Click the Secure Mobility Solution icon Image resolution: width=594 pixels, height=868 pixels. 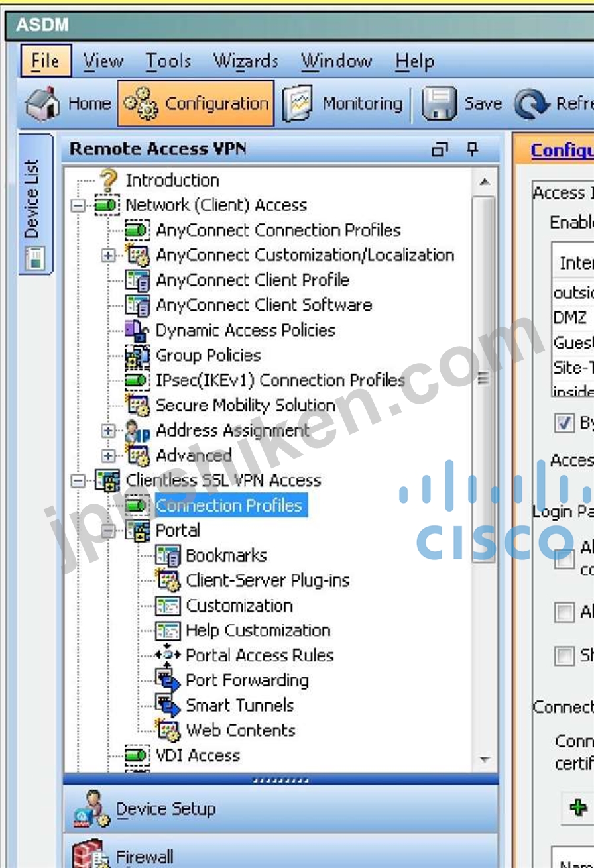(x=137, y=406)
